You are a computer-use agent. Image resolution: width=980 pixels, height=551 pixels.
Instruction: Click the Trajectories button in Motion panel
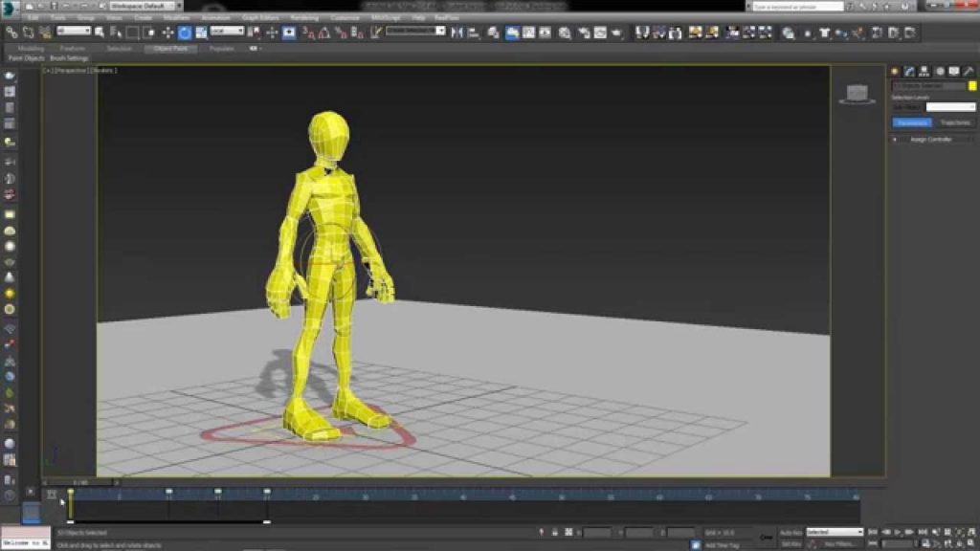tap(955, 121)
